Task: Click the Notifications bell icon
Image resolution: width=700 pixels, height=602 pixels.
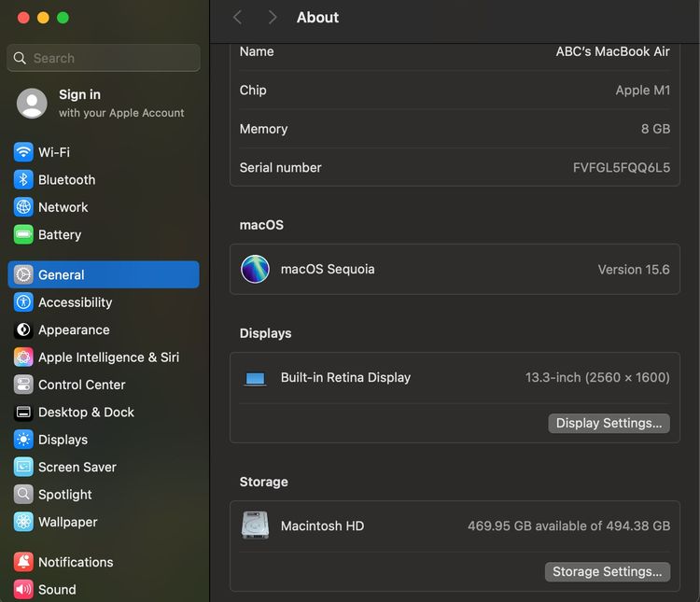Action: pos(23,562)
